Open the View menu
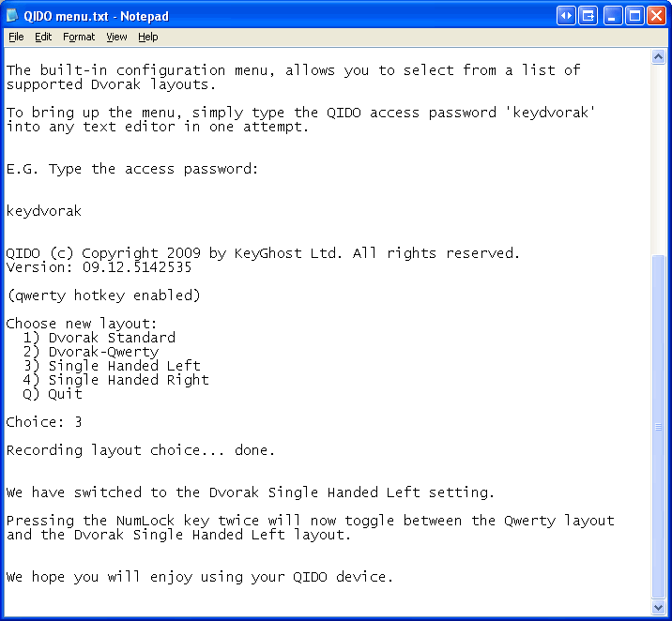This screenshot has height=621, width=672. 116,37
